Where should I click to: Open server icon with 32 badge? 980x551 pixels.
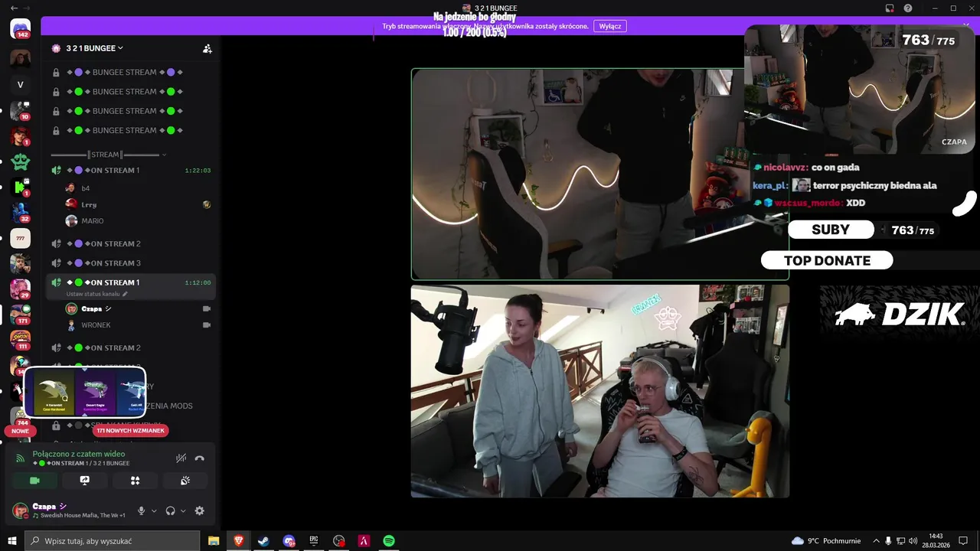pos(21,213)
